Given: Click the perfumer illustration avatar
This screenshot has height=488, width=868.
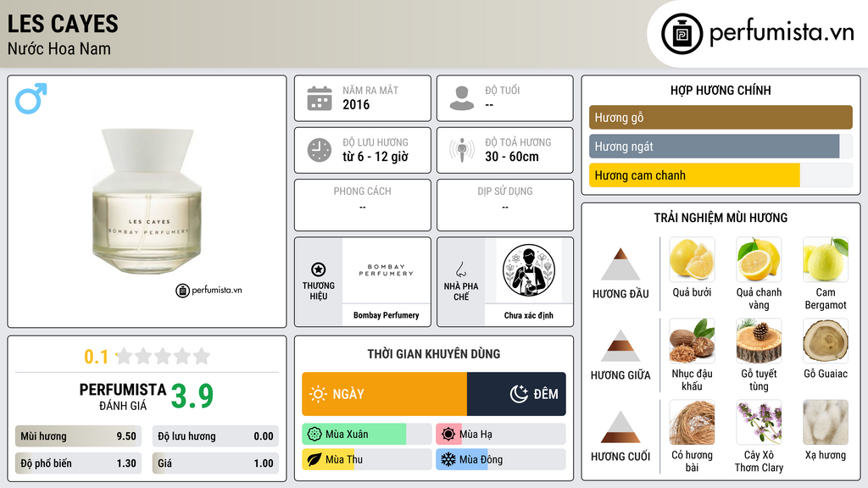Looking at the screenshot, I should [x=529, y=270].
